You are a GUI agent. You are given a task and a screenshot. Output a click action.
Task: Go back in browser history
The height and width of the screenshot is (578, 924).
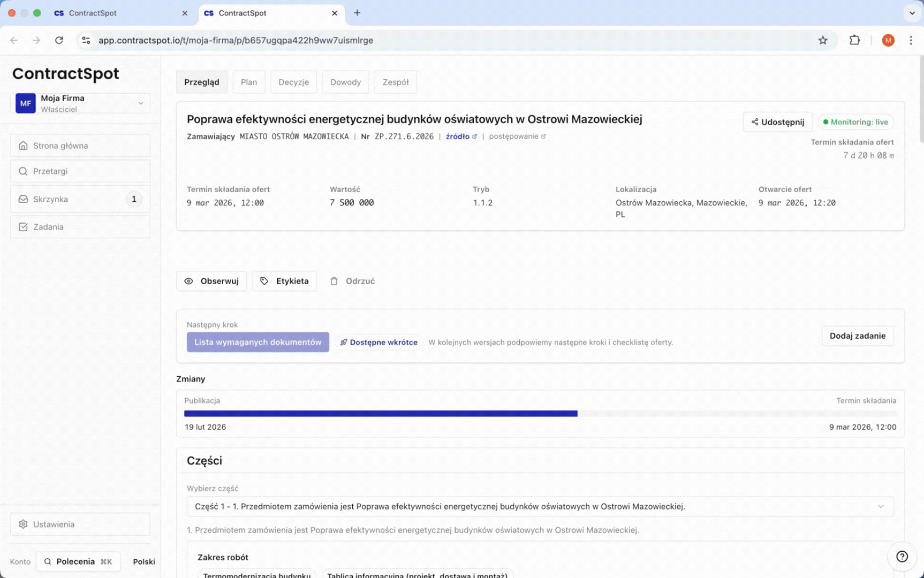coord(14,40)
